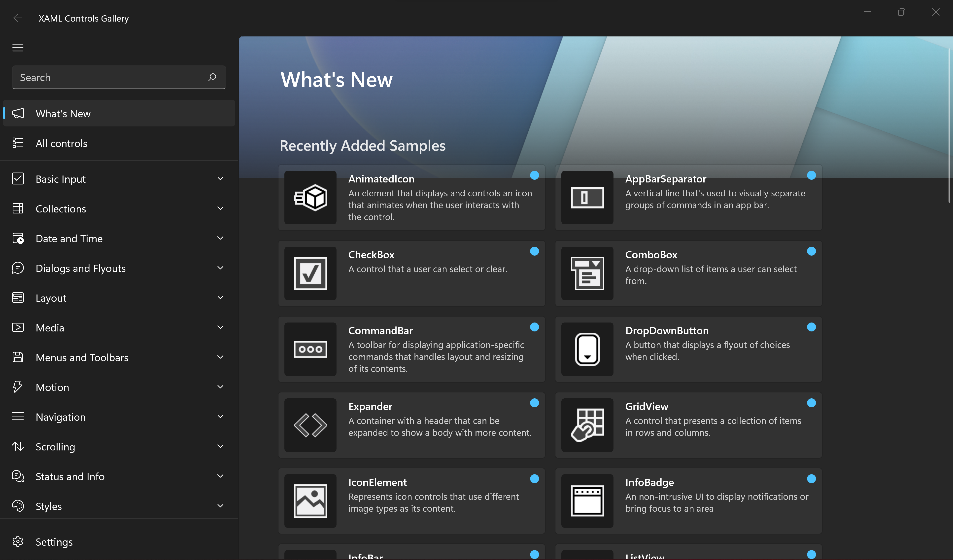This screenshot has width=953, height=560.
Task: Click into the Search box
Action: coord(110,77)
